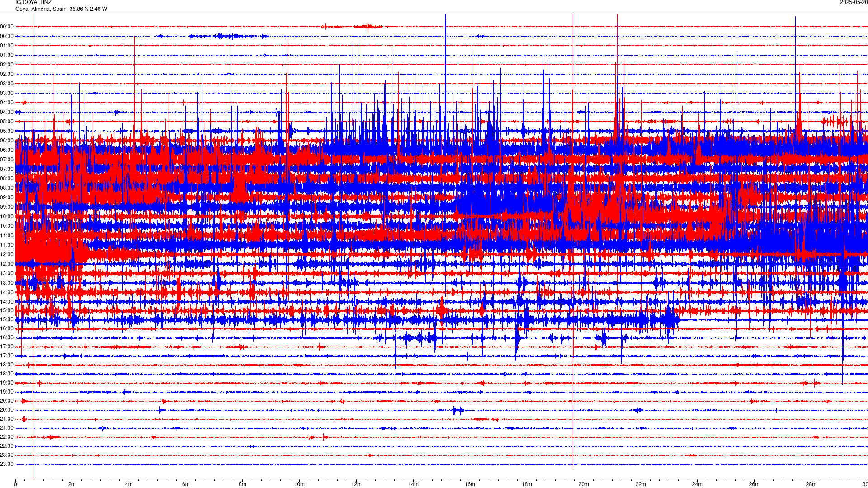Select the 22:30 time row label
The height and width of the screenshot is (488, 868).
pos(7,446)
